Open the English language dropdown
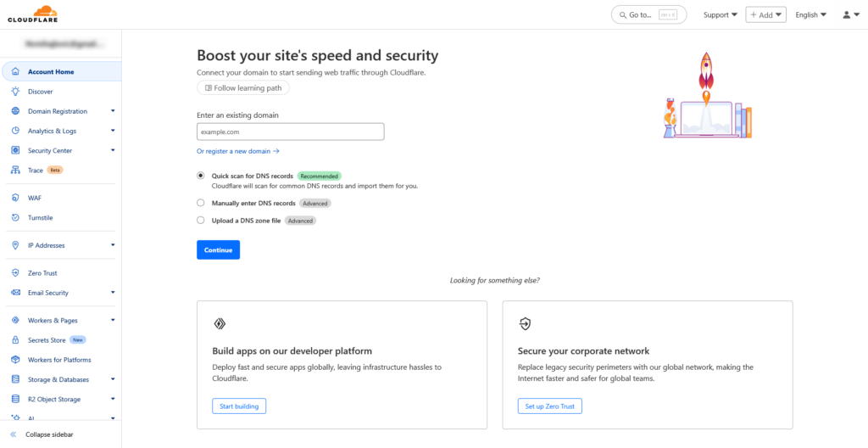This screenshot has width=868, height=448. click(x=811, y=15)
